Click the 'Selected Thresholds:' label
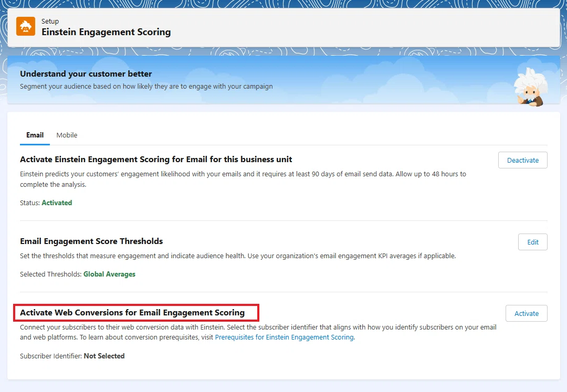Screen dimensions: 567x392 click(x=50, y=274)
